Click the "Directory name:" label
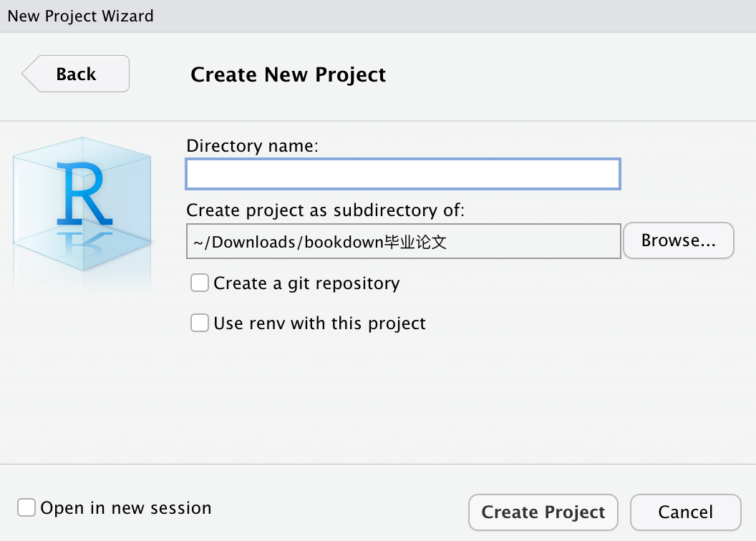Screen dimensions: 756x541 [252, 146]
